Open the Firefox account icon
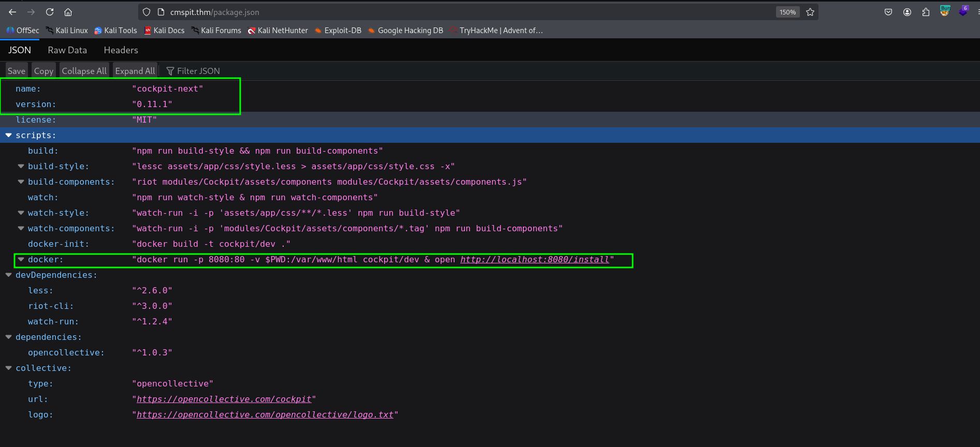The height and width of the screenshot is (447, 980). pyautogui.click(x=907, y=12)
